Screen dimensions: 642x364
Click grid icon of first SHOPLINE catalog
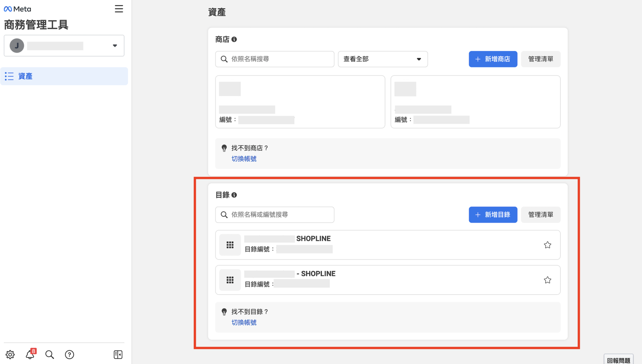[230, 245]
